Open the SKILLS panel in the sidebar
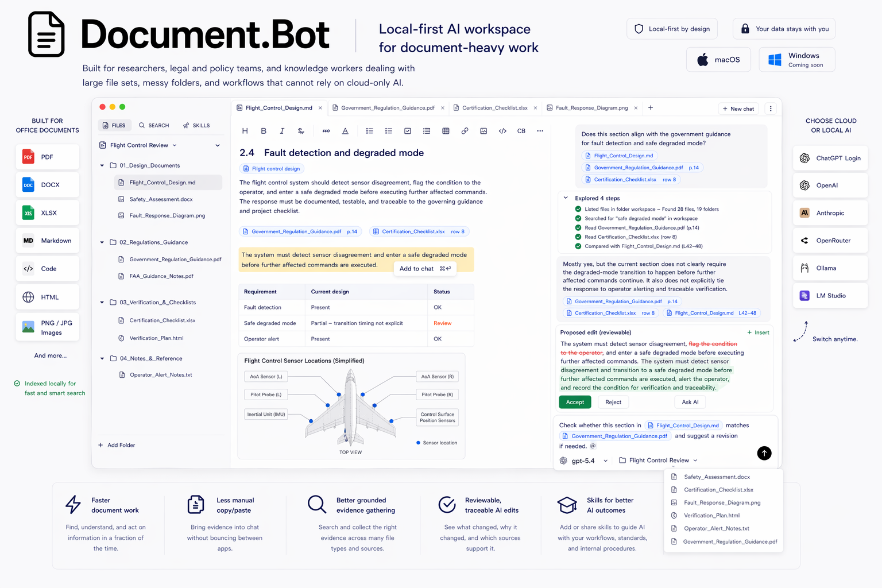This screenshot has width=882, height=588. pyautogui.click(x=196, y=125)
